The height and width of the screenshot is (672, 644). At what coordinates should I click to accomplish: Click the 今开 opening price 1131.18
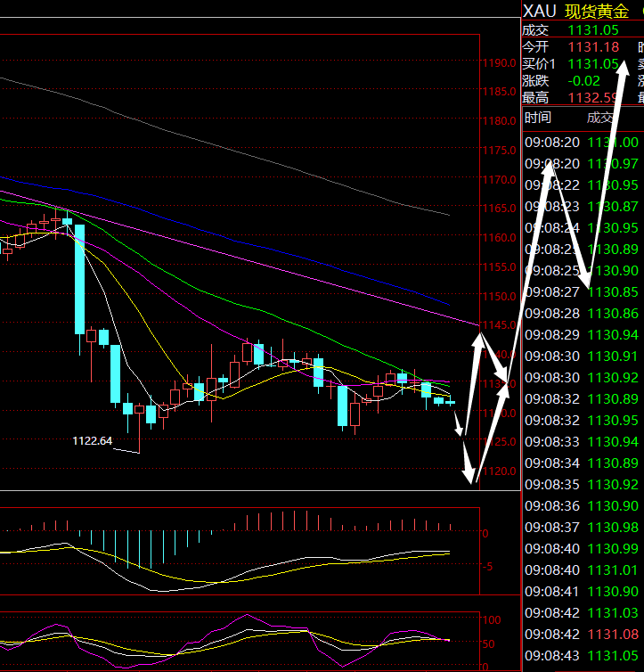tap(593, 46)
